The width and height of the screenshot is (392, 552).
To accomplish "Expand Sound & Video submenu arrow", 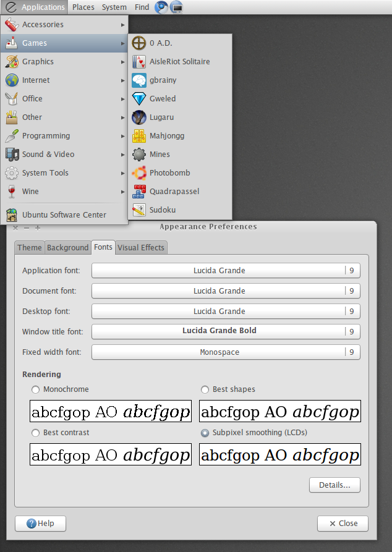I will click(122, 154).
